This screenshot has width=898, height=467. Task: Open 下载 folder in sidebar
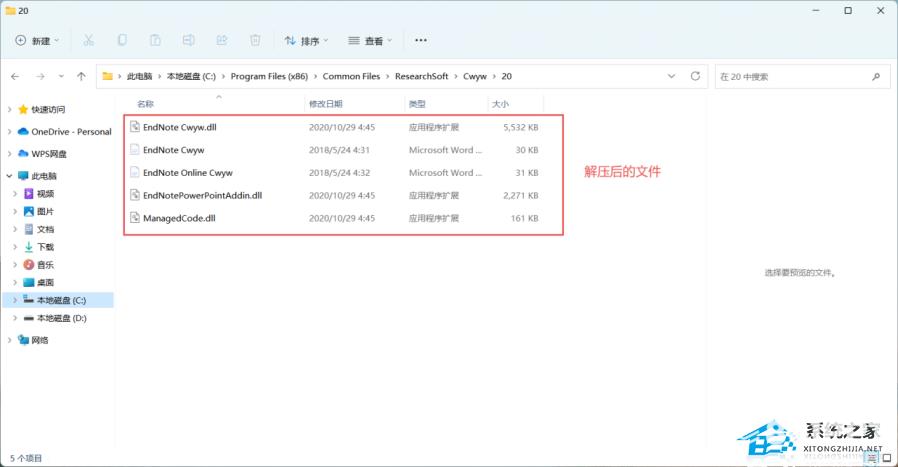45,247
